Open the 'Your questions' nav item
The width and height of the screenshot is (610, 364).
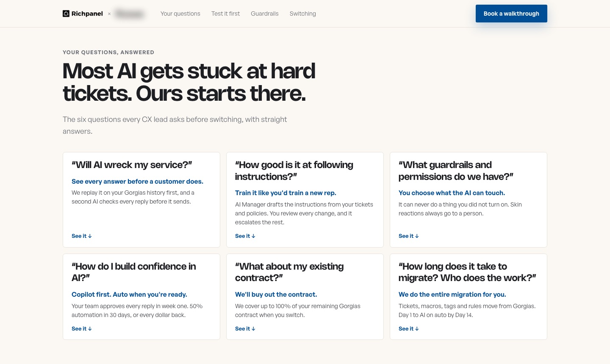click(x=180, y=14)
